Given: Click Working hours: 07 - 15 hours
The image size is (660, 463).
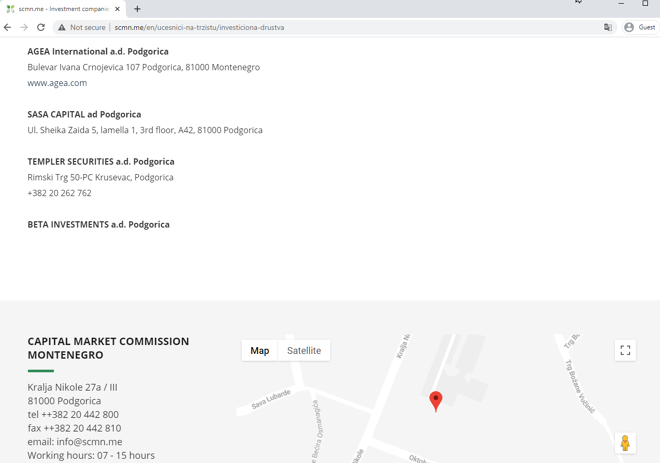Looking at the screenshot, I should 91,455.
